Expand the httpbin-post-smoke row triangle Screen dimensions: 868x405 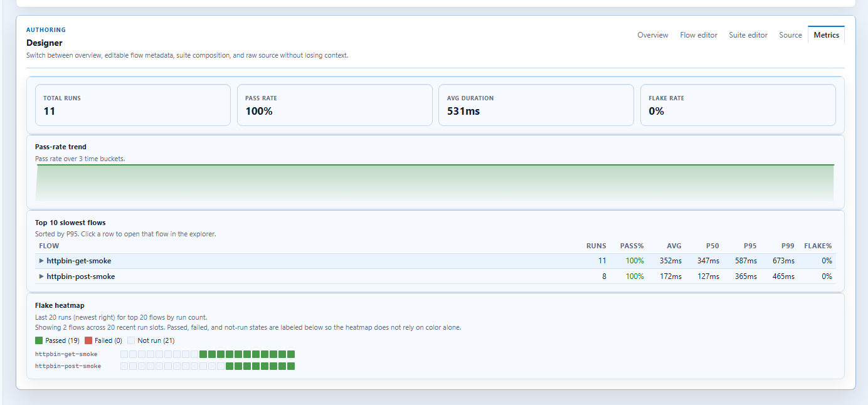pos(41,276)
